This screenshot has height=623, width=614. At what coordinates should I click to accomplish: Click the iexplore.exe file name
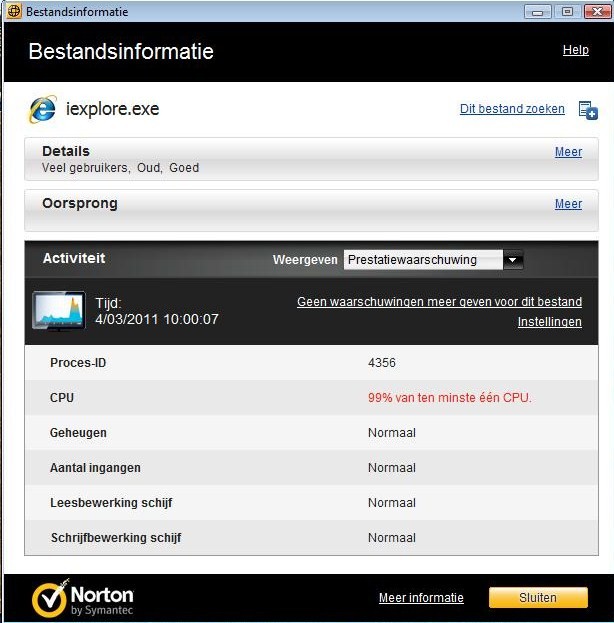(x=112, y=109)
